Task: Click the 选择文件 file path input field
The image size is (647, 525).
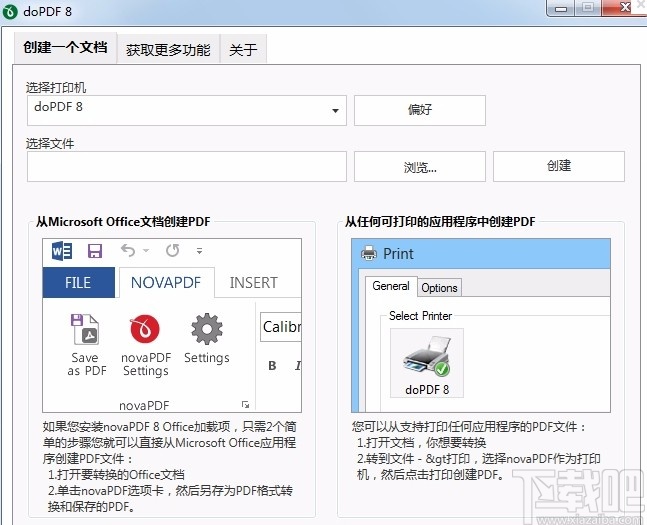Action: pyautogui.click(x=187, y=166)
